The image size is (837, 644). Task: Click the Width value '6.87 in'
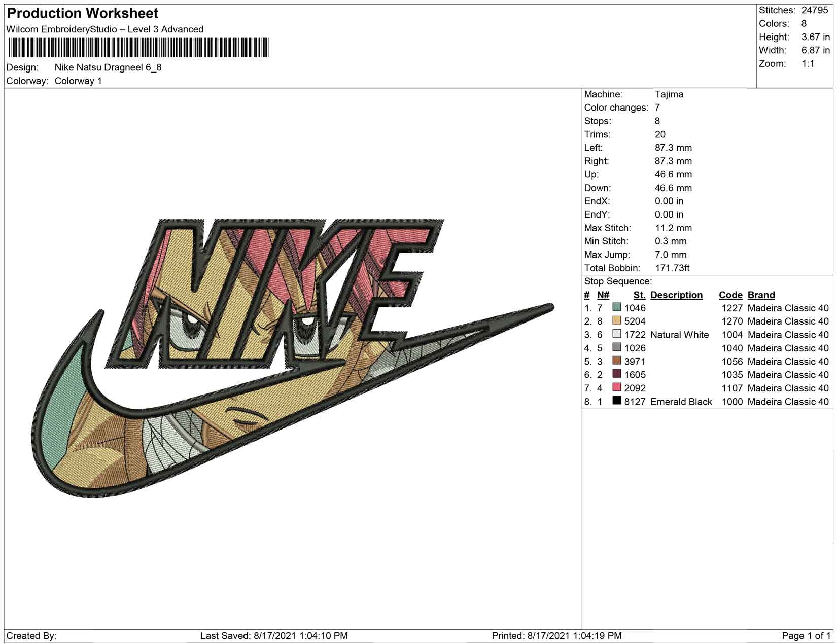[816, 50]
